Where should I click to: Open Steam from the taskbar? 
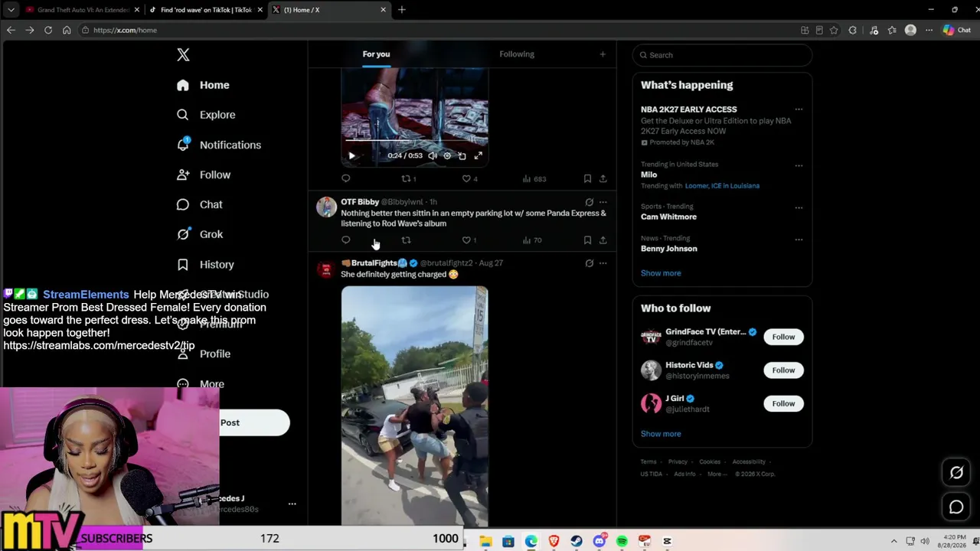point(577,541)
